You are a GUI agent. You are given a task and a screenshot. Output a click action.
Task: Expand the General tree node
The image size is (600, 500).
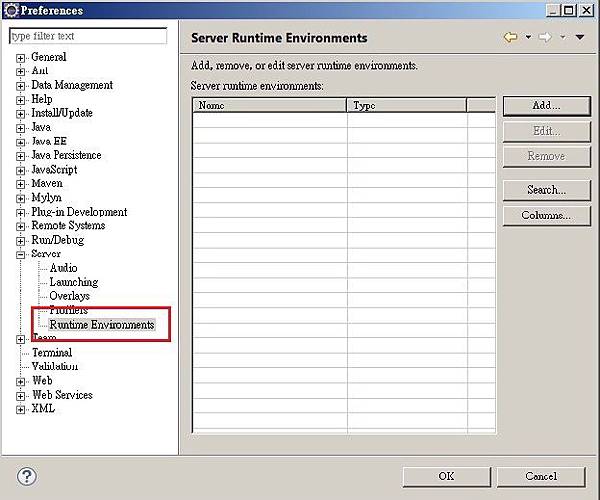20,58
